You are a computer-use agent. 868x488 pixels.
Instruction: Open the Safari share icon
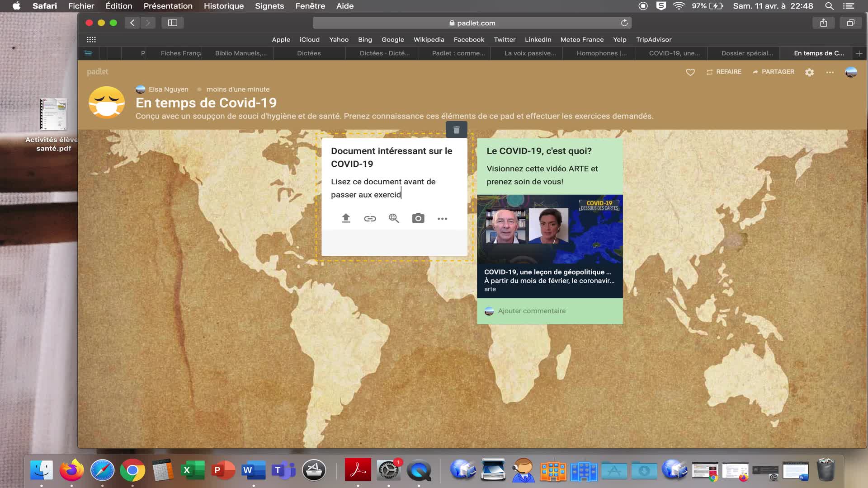(823, 23)
